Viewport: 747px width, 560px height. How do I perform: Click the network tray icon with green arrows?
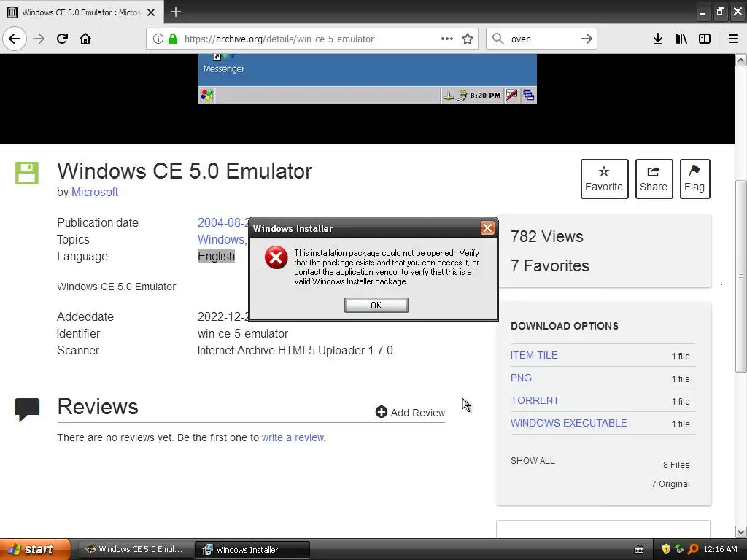679,549
